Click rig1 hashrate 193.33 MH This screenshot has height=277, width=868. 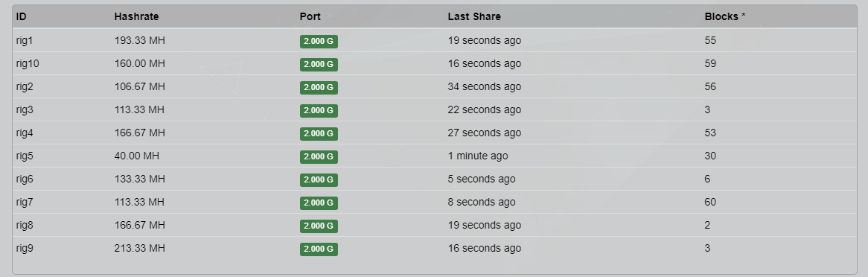(139, 40)
